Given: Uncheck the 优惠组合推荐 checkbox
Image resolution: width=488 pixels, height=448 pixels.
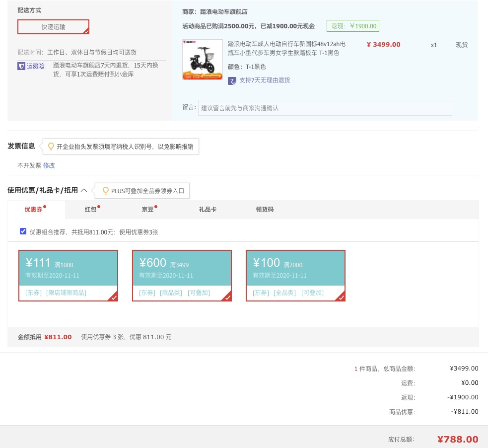Looking at the screenshot, I should pyautogui.click(x=23, y=231).
